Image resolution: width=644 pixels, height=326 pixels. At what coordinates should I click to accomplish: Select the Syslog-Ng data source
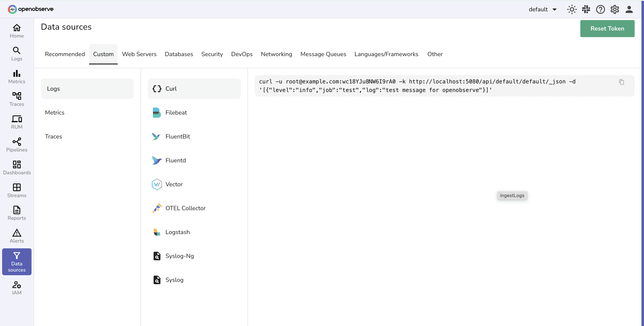click(x=180, y=256)
